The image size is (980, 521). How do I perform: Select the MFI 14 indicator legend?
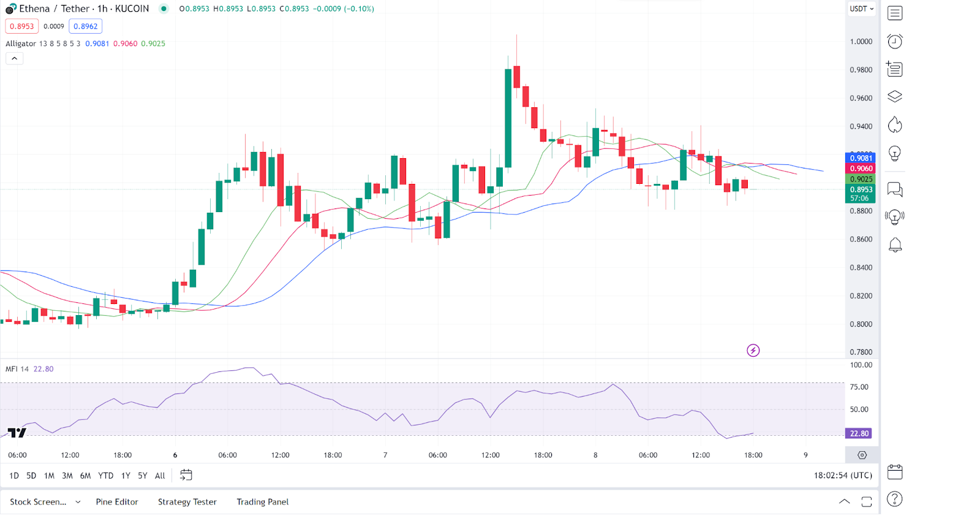[x=17, y=369]
